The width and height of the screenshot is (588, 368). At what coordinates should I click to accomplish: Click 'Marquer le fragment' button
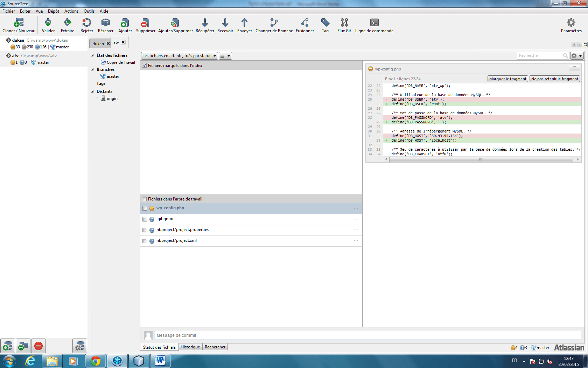(x=507, y=79)
